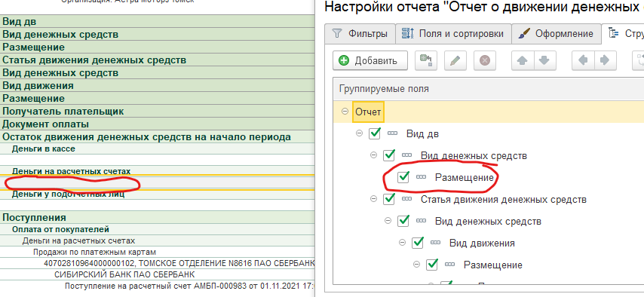Click the red cross delete icon
Viewport: 644px width, 297px height.
pos(485,60)
